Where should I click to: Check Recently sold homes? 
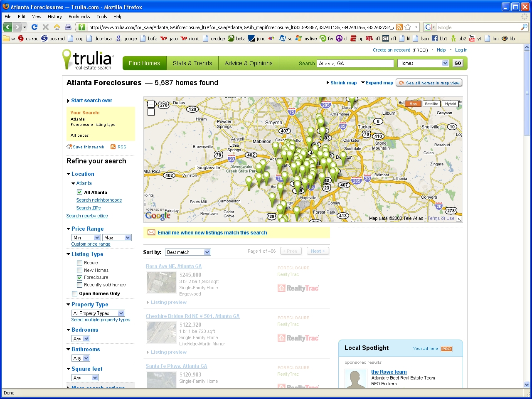(79, 285)
